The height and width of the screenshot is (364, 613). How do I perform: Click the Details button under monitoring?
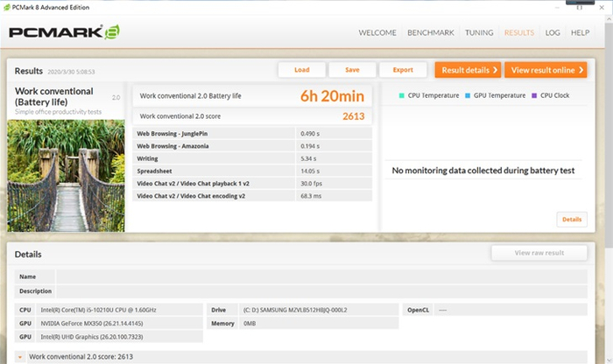pos(571,220)
